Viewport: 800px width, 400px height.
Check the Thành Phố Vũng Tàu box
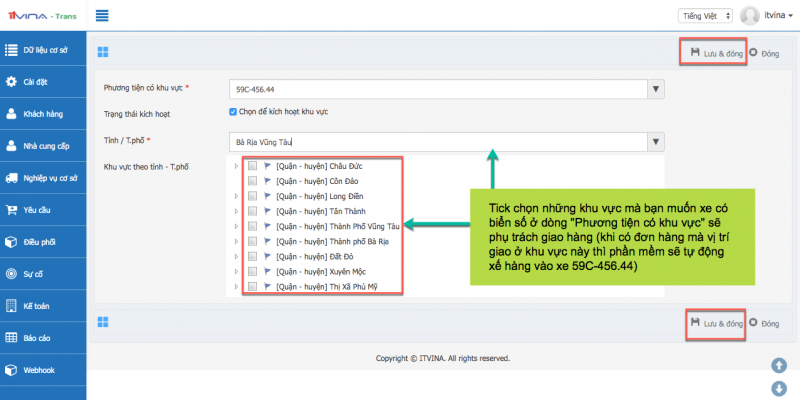click(x=253, y=226)
